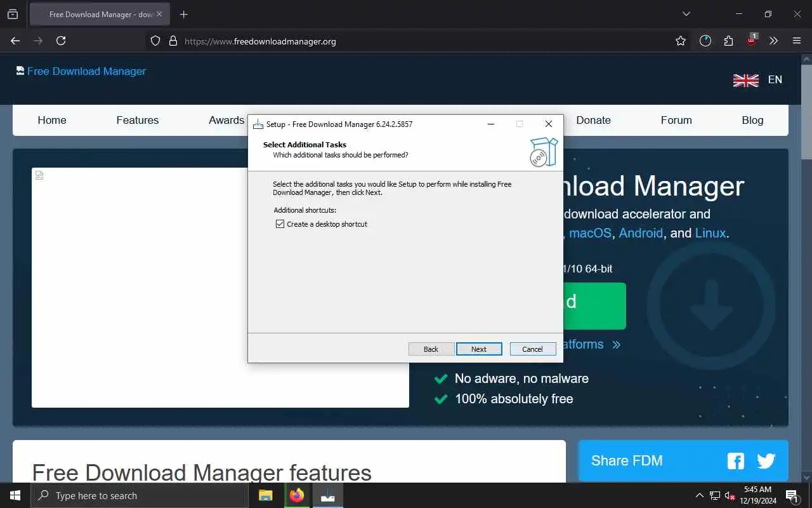Image resolution: width=812 pixels, height=508 pixels.
Task: Open the tracking protection shield icon
Action: click(155, 41)
